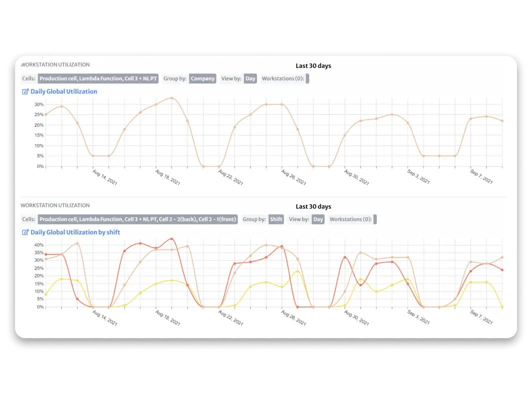Open the View by Day selector on top chart

250,78
